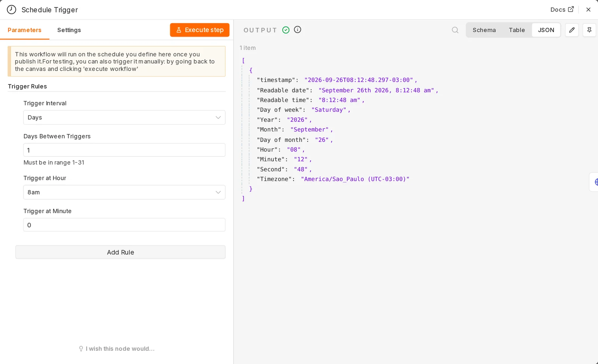This screenshot has height=364, width=598.
Task: Click the output info icon
Action: [x=298, y=29]
